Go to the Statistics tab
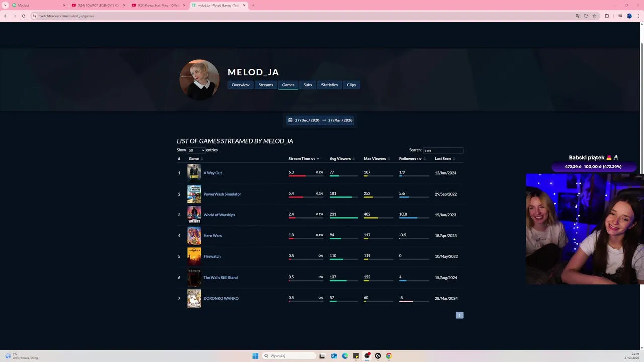 click(x=330, y=85)
